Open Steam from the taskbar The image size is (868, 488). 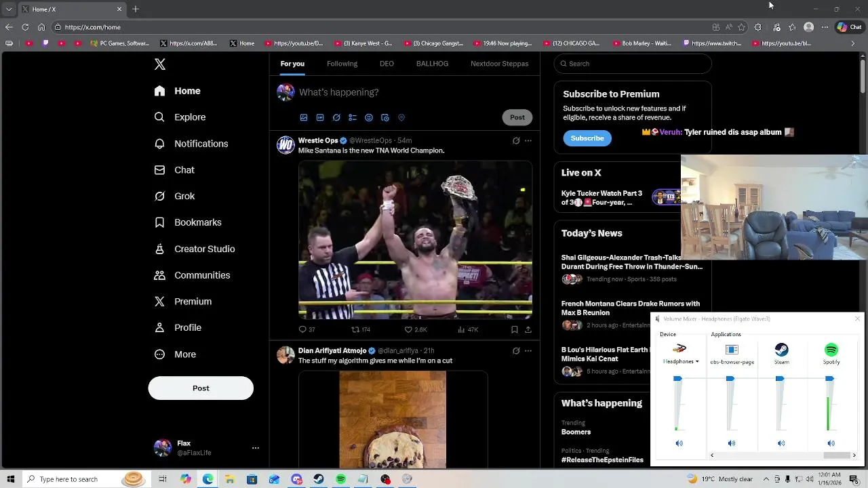319,479
